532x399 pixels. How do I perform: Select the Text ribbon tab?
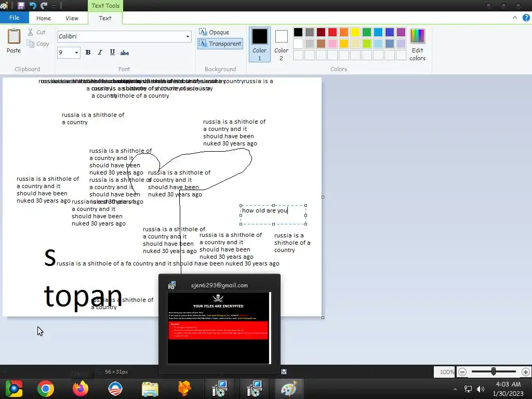click(105, 18)
